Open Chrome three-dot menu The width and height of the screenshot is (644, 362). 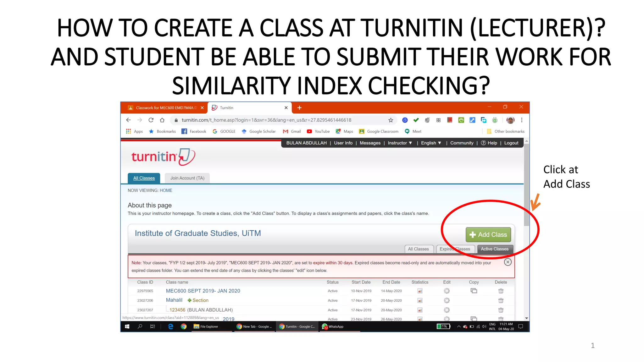522,120
